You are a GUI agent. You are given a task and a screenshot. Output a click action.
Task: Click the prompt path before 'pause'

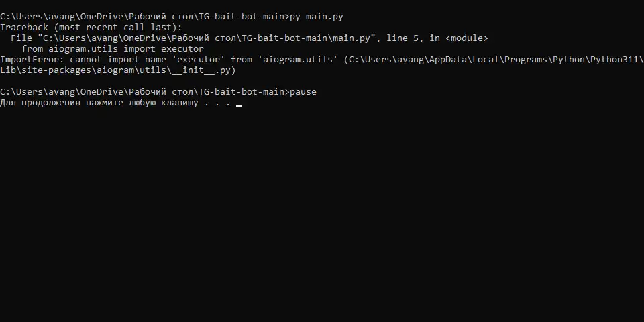[x=145, y=92]
